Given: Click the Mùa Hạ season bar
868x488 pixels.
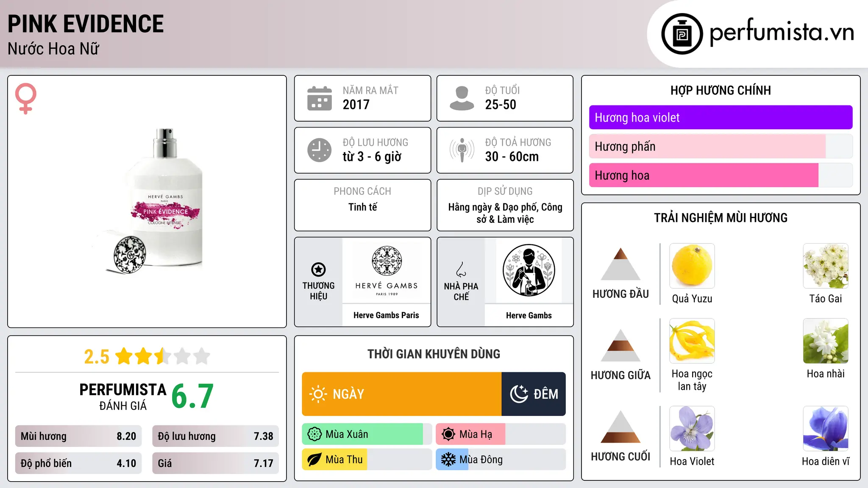Looking at the screenshot, I should [501, 434].
